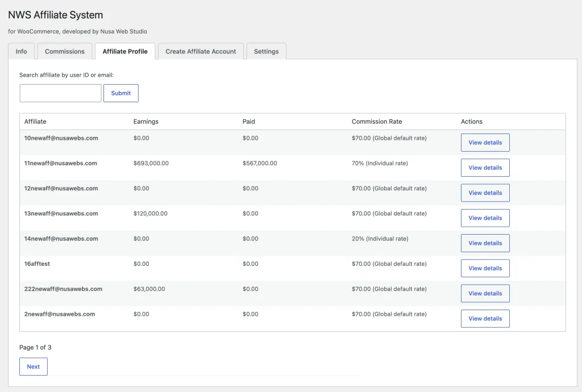View details for 16afftest affiliate
The width and height of the screenshot is (582, 392).
(485, 268)
